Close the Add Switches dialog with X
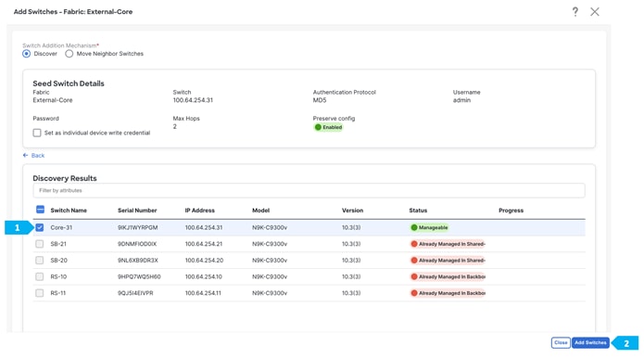The width and height of the screenshot is (644, 358). [x=595, y=11]
